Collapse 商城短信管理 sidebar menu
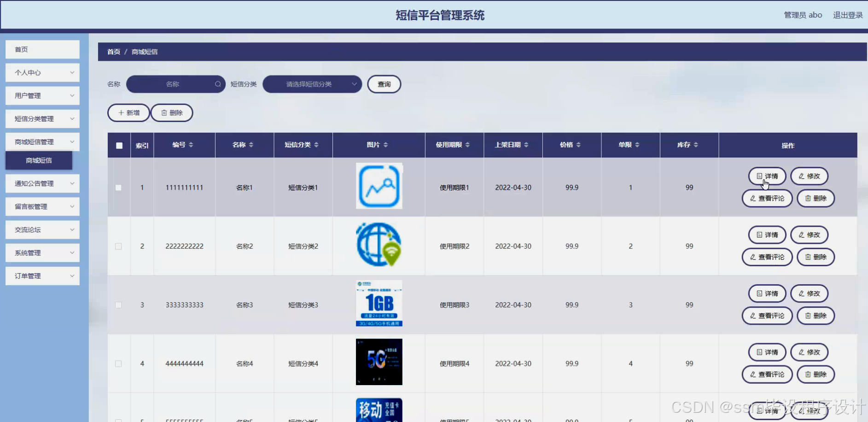 click(x=42, y=142)
